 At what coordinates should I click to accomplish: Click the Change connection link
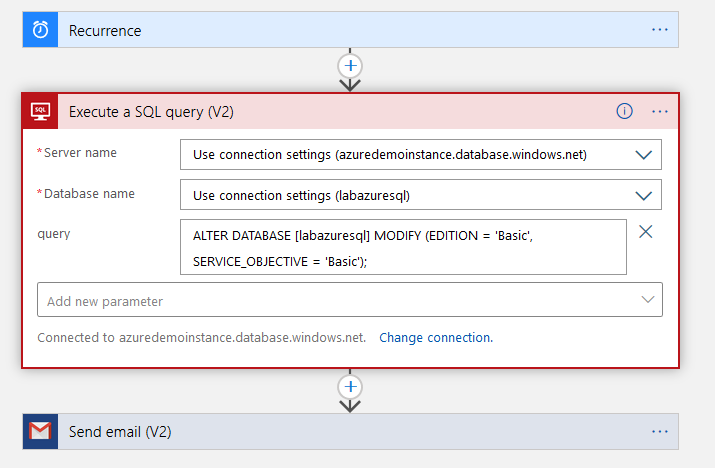point(436,338)
